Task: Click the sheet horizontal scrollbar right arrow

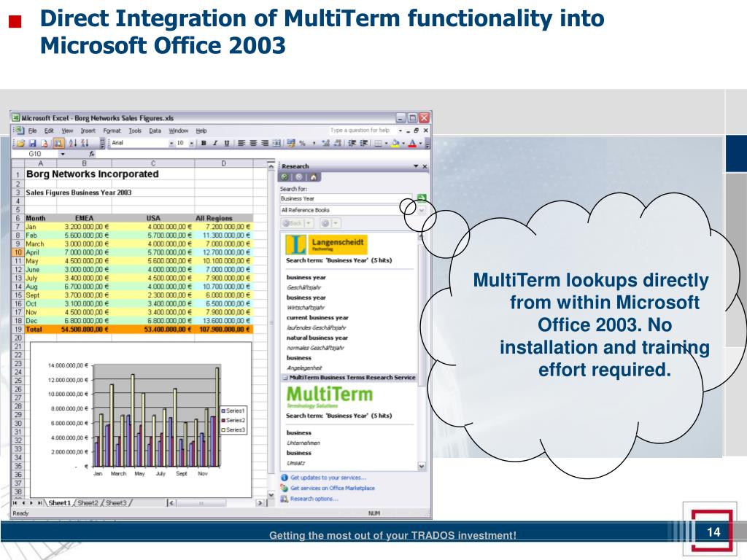Action: click(260, 503)
